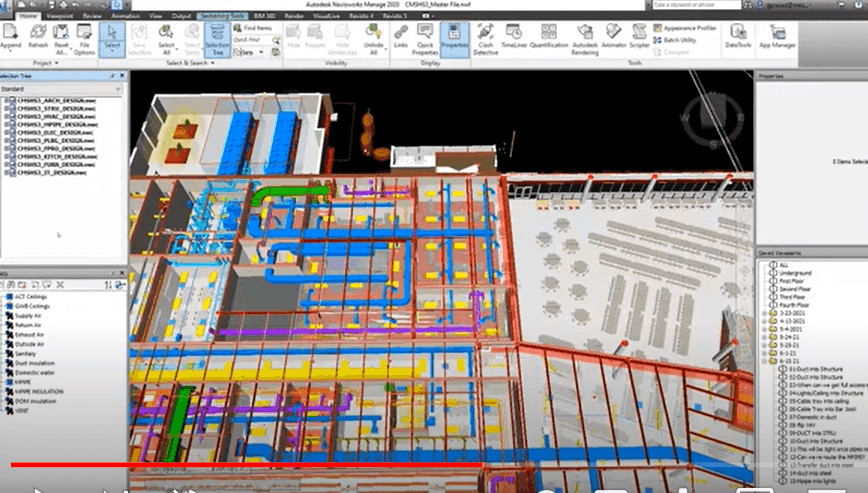Toggle the Selection Tree panel button
The height and width of the screenshot is (493, 868).
coord(216,38)
